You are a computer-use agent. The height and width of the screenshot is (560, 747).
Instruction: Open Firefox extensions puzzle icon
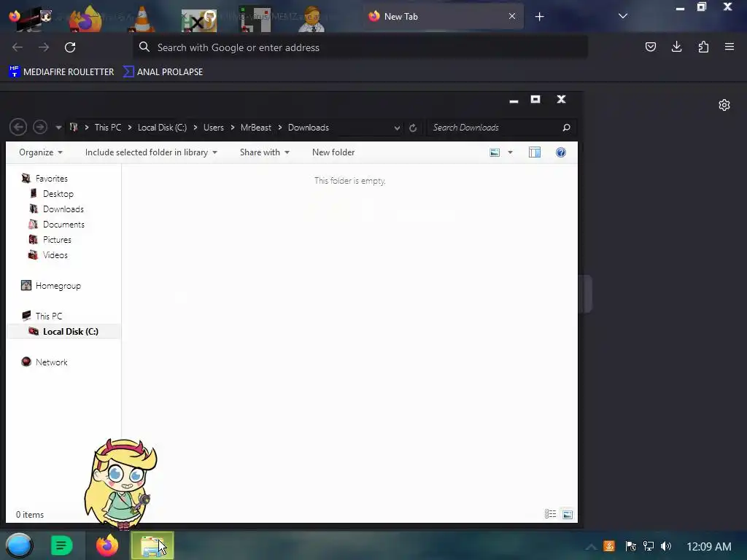703,47
